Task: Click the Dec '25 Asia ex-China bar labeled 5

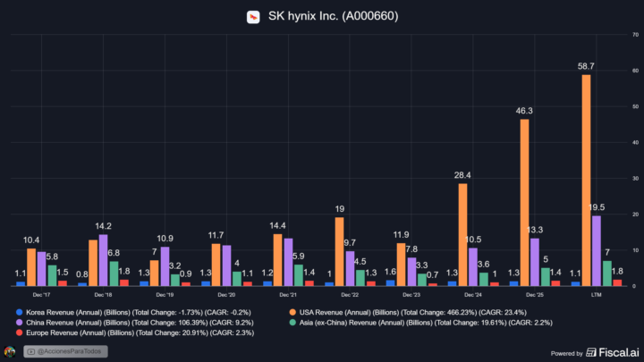Action: pos(546,277)
